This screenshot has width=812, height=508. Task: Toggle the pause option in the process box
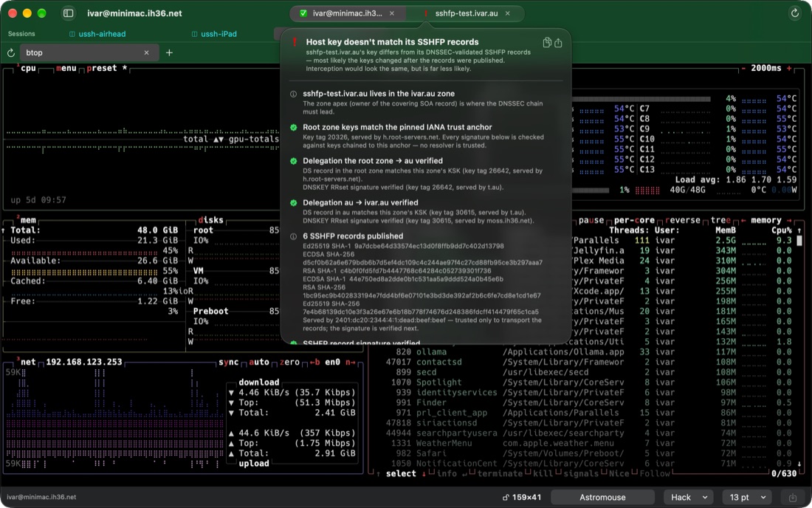[591, 220]
